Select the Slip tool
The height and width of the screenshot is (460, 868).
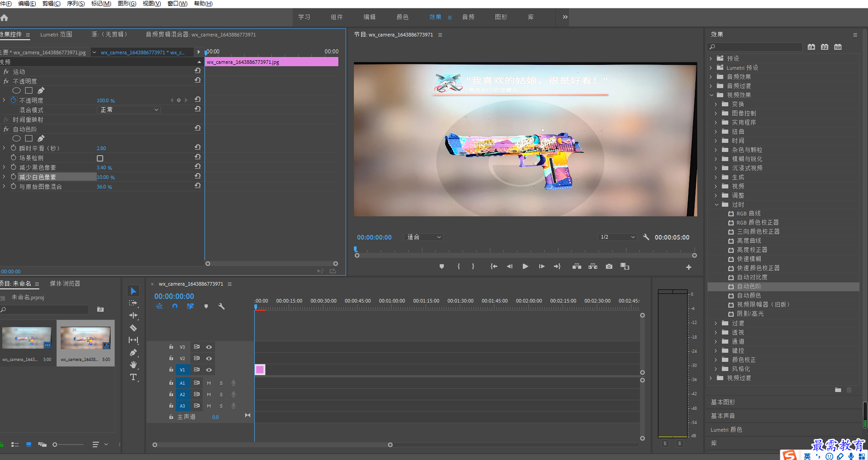pos(133,340)
